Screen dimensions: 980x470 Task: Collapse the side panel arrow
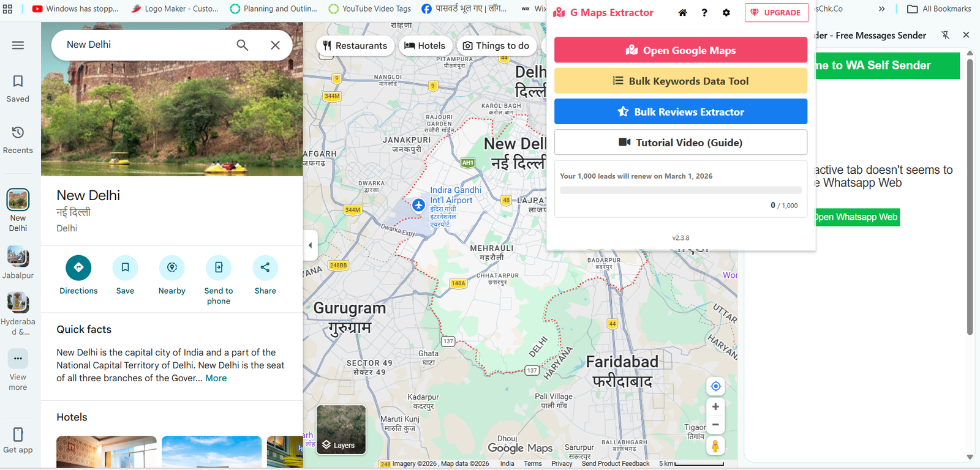pos(310,245)
